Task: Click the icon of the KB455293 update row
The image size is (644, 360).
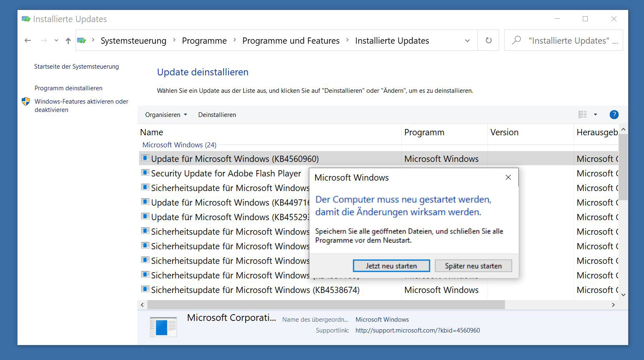Action: (x=145, y=216)
